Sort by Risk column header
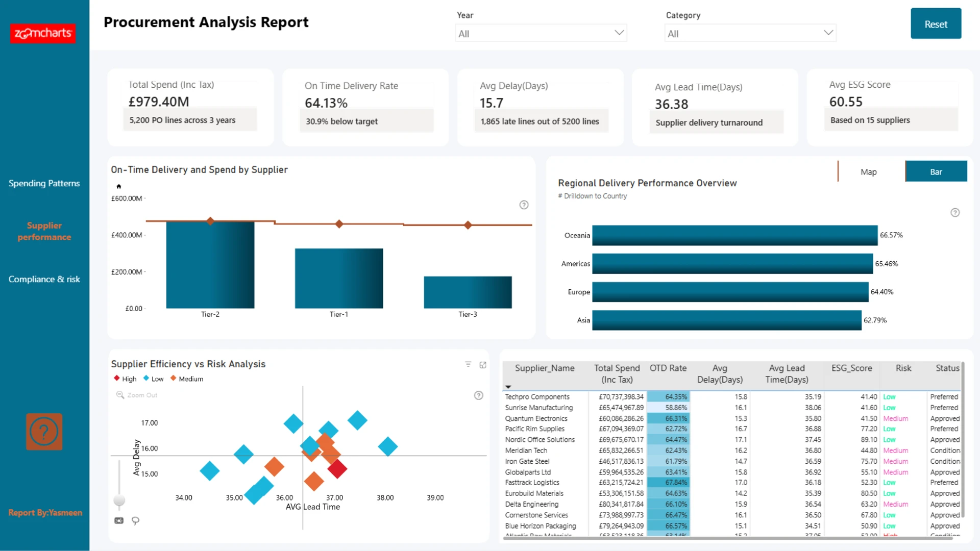The height and width of the screenshot is (551, 980). coord(903,368)
